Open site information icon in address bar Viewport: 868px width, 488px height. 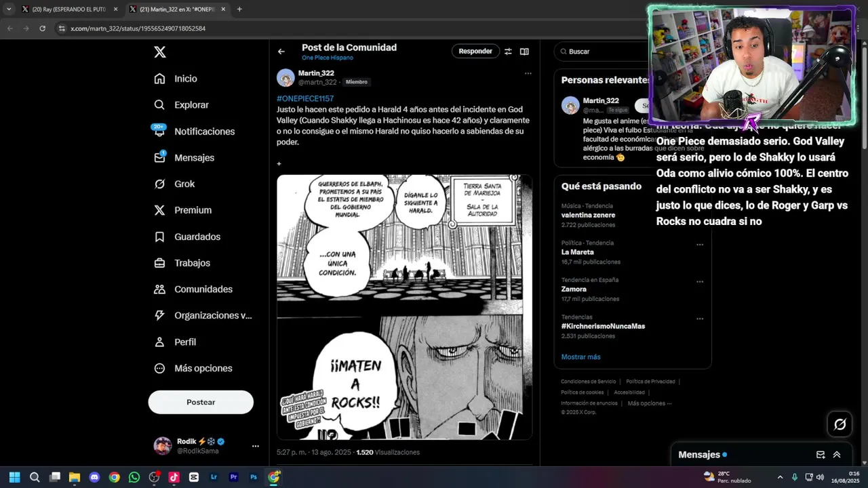[x=62, y=28]
